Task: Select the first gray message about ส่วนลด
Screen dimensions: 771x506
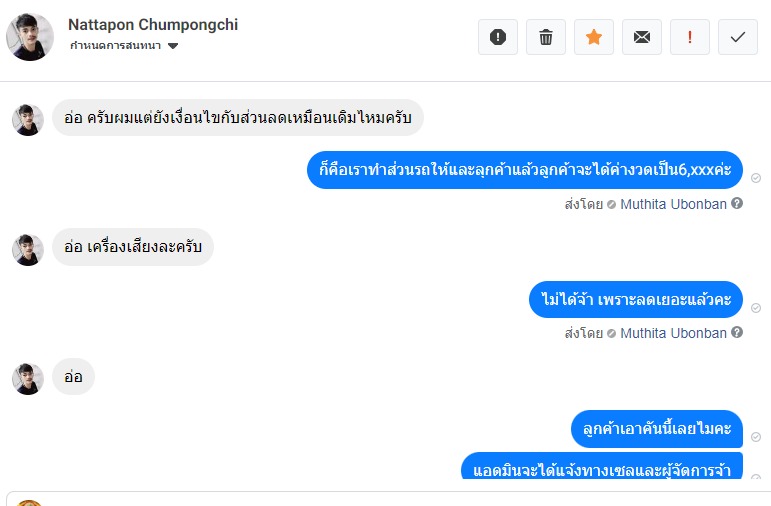Action: [238, 118]
